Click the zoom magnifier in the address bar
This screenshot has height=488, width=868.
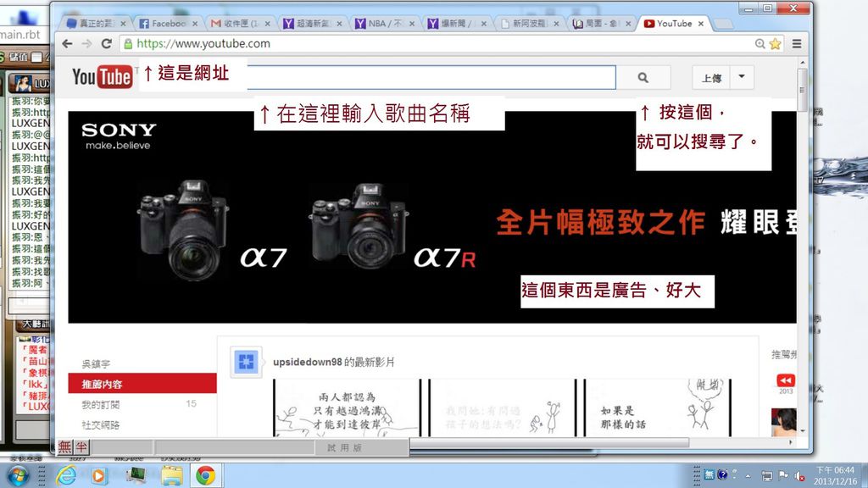point(760,44)
